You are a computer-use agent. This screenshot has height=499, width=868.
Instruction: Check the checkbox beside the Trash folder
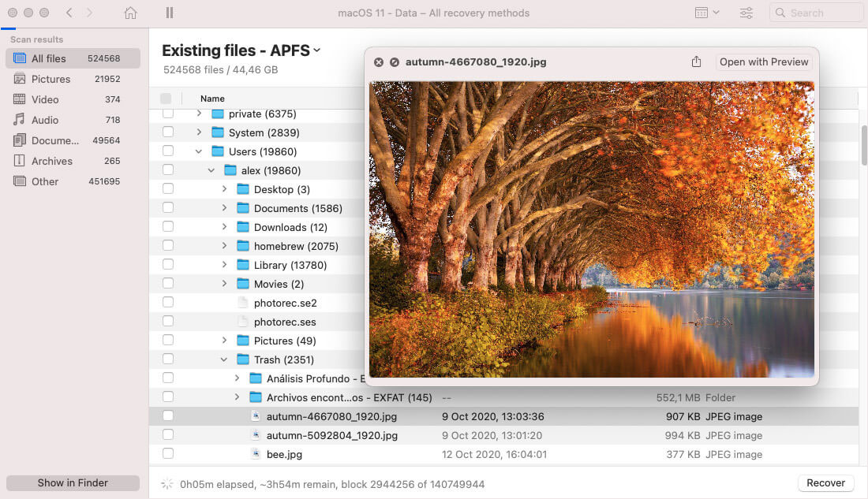pos(167,359)
